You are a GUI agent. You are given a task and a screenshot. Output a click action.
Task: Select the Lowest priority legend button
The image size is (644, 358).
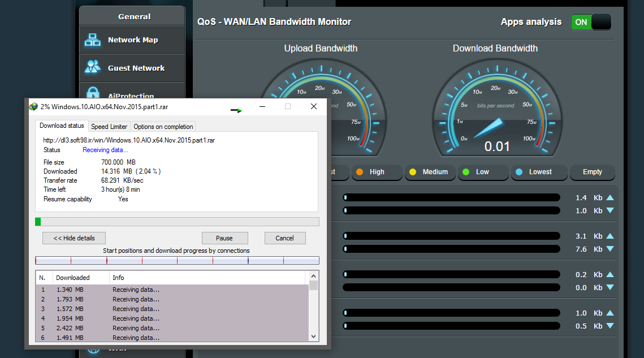click(539, 172)
